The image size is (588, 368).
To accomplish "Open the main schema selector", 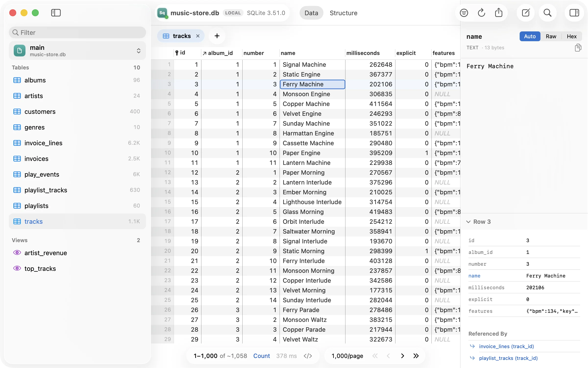I will (77, 51).
